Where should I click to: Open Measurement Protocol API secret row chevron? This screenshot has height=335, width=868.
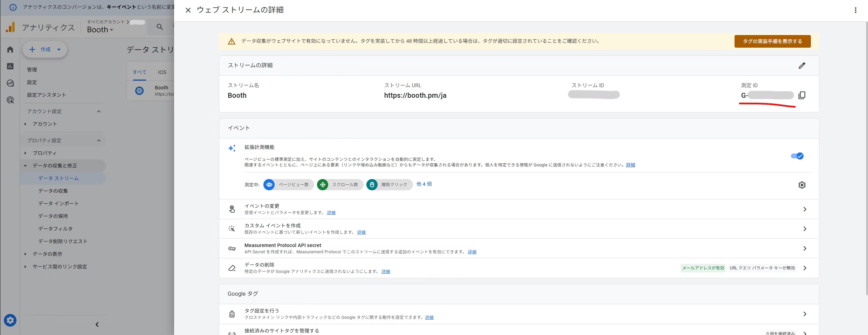tap(805, 248)
